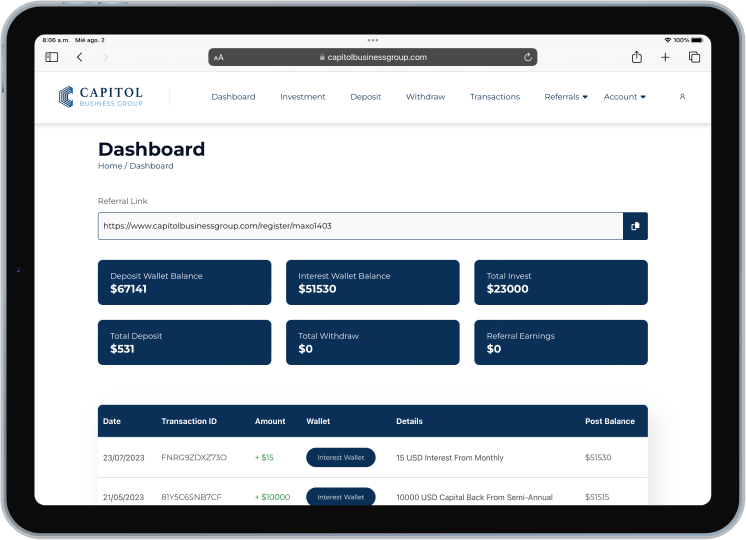Open the Deposit menu item
Screen dimensions: 746x540
(365, 97)
